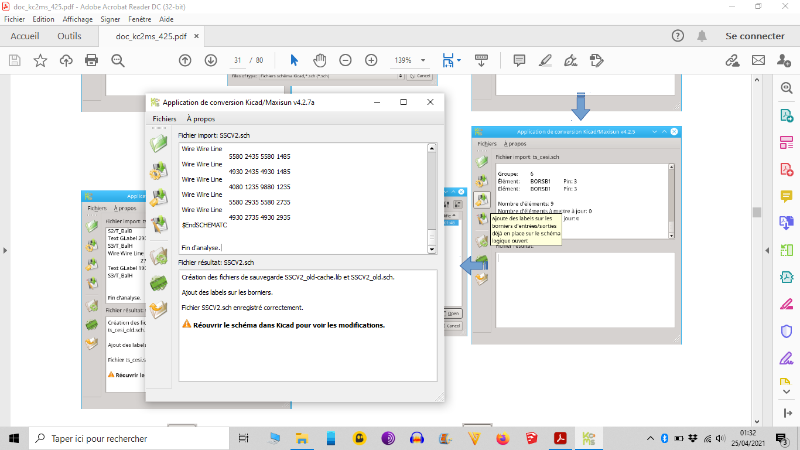Click the magnifier search icon in the Acrobat toolbar
Viewport: 800px width, 450px height.
(x=118, y=60)
